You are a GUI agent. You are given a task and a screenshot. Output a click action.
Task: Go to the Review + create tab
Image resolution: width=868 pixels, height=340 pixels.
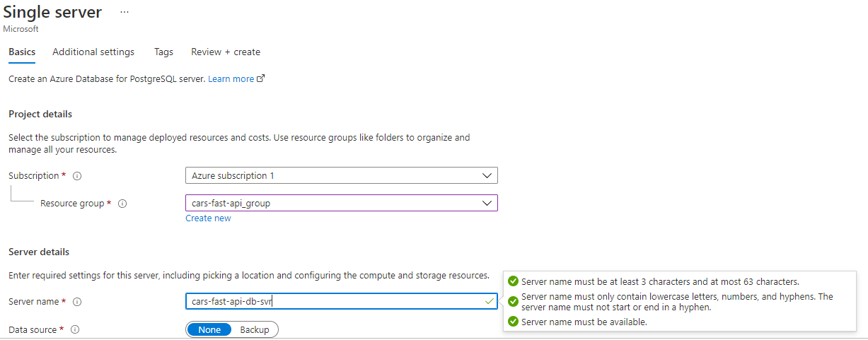[x=226, y=52]
